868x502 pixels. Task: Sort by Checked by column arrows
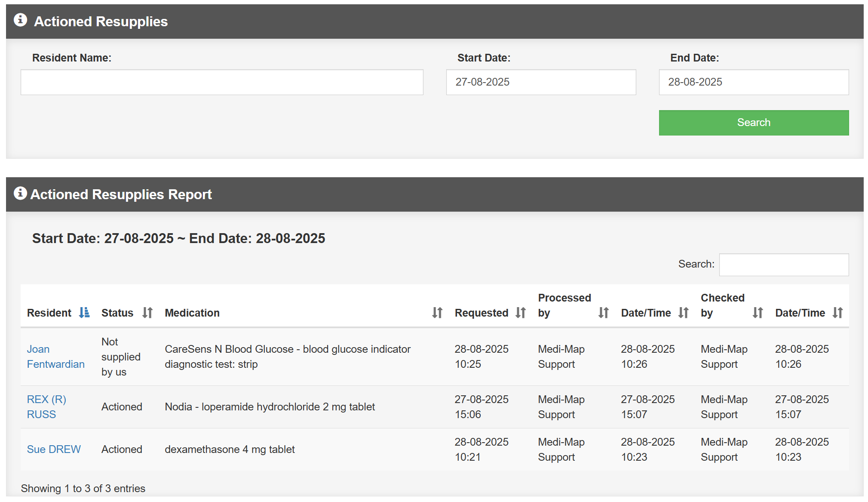[x=758, y=313]
